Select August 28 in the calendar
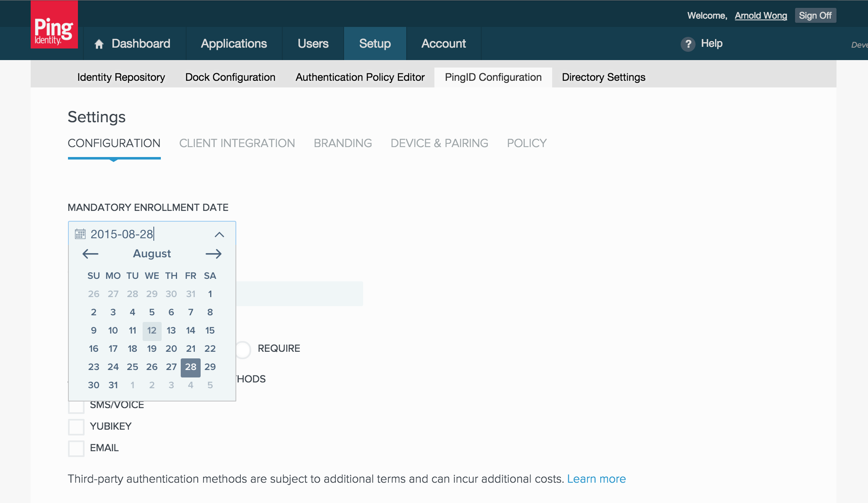The image size is (868, 503). point(191,367)
